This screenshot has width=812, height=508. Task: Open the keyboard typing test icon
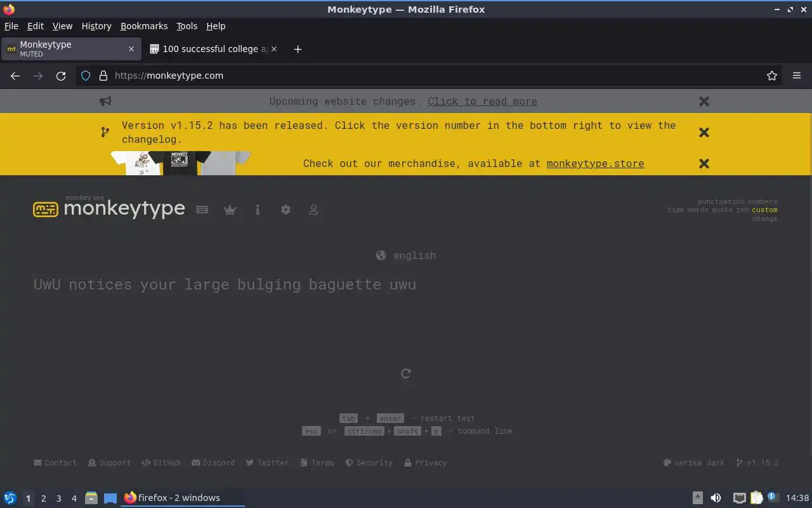point(202,210)
